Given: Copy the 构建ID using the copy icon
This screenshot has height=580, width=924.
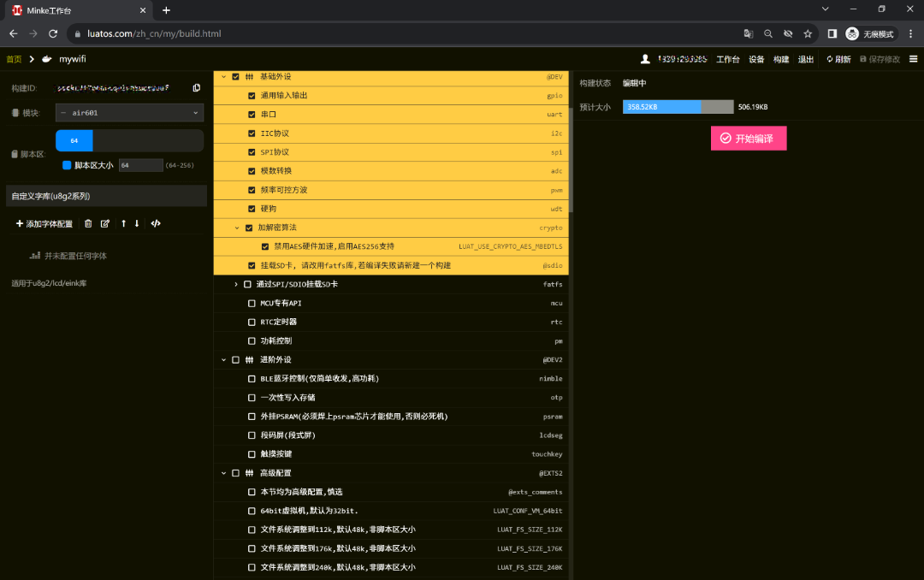Looking at the screenshot, I should pos(196,87).
